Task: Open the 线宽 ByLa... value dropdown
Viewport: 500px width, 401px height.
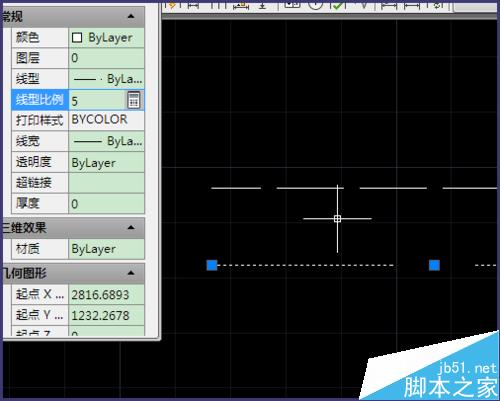Action: (x=106, y=141)
